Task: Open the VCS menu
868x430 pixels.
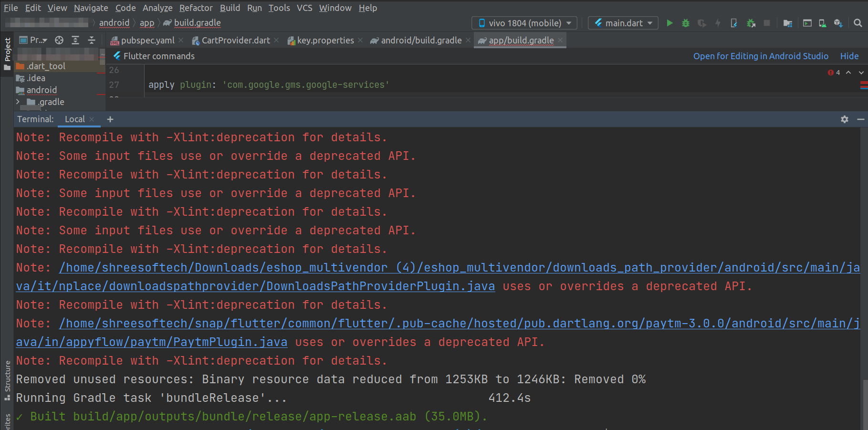Action: [304, 8]
